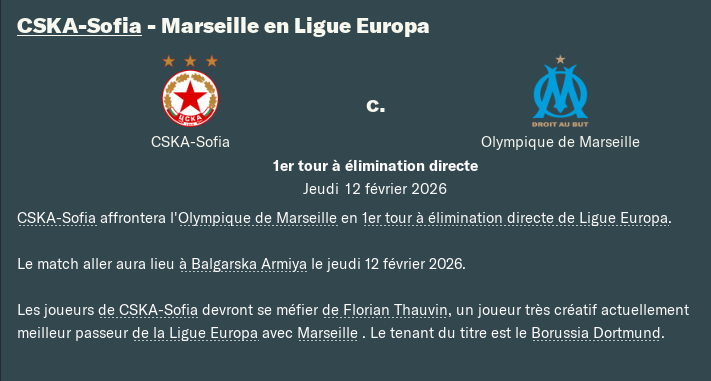Screen dimensions: 711x381
Task: Open 'de CSKA-Sofia' link in last paragraph
Action: (148, 310)
